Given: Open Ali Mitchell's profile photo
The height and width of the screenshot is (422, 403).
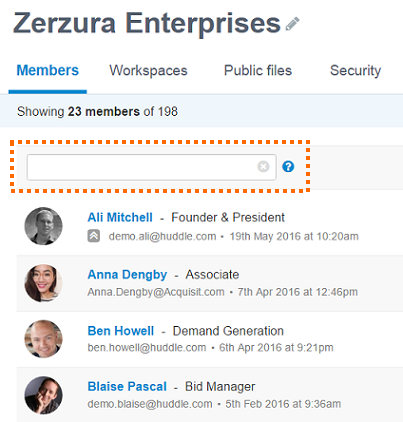Looking at the screenshot, I should [x=43, y=226].
